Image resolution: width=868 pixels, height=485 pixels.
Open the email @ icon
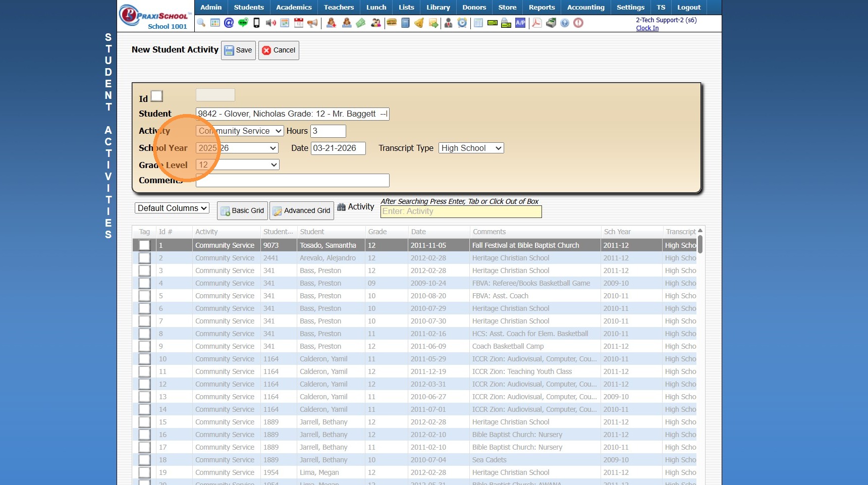tap(229, 23)
